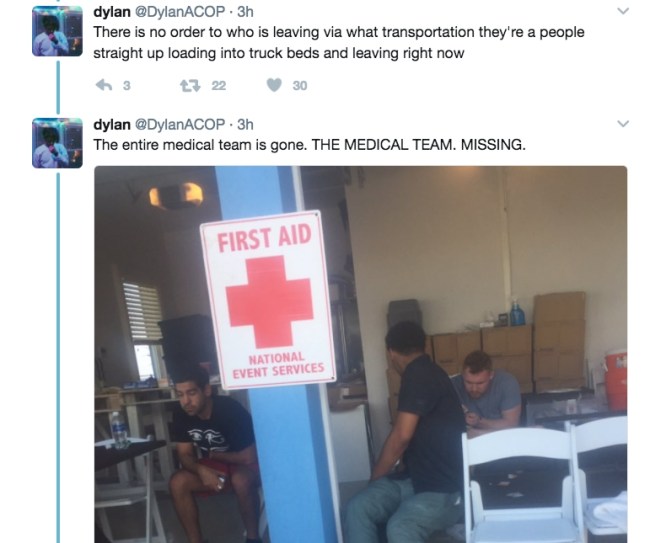
Task: Open dylan profile name on first tweet
Action: (112, 12)
